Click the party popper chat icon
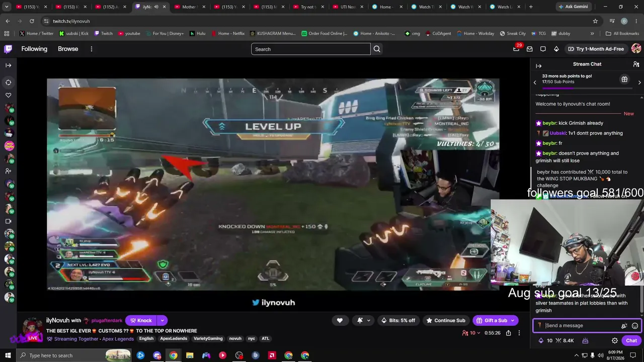Viewport: 644px width, 362px height. pyautogui.click(x=624, y=326)
